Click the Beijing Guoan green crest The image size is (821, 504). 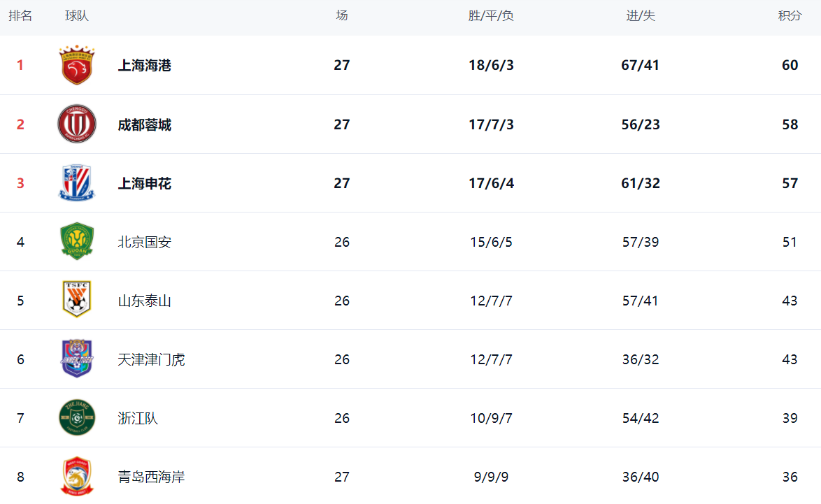point(76,242)
